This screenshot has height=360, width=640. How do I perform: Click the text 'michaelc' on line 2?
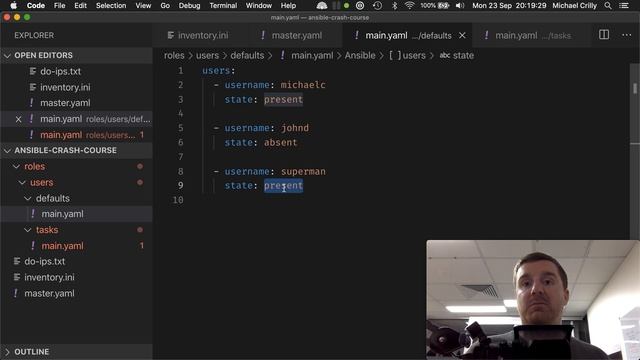[303, 85]
